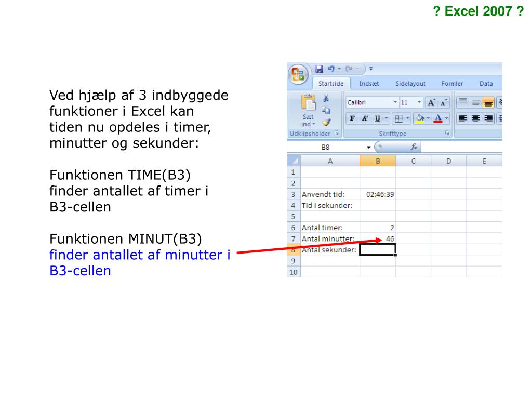Screen dimensions: 532x399
Task: Switch to the Sidelayout tab
Action: click(410, 84)
